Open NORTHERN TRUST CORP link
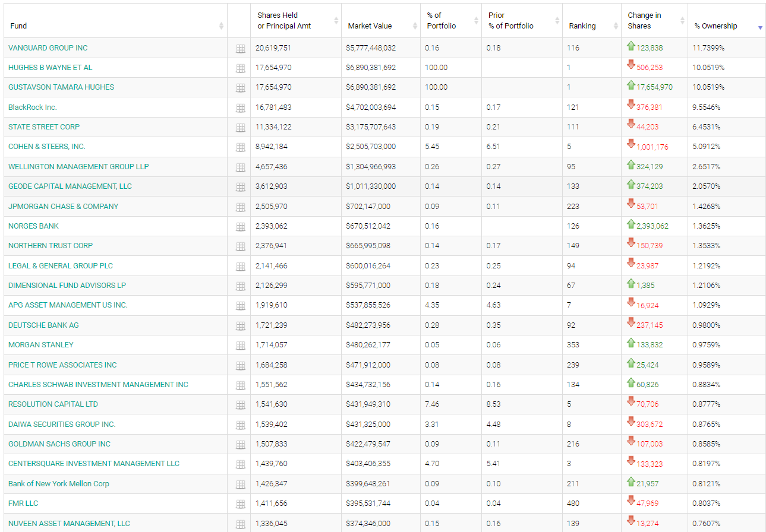 click(51, 246)
